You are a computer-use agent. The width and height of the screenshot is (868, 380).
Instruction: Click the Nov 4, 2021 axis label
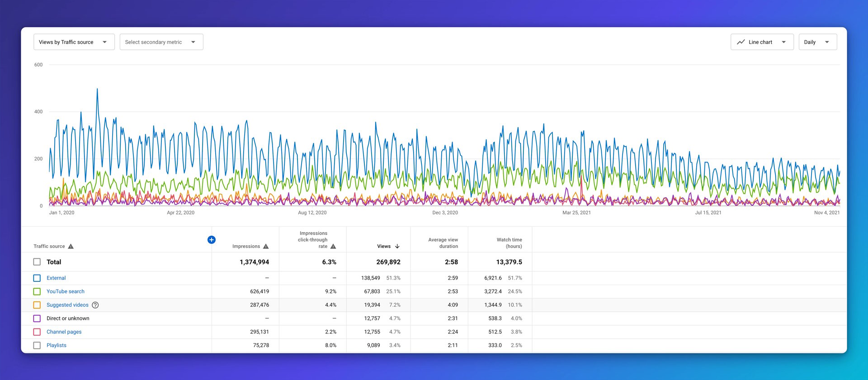(x=827, y=213)
